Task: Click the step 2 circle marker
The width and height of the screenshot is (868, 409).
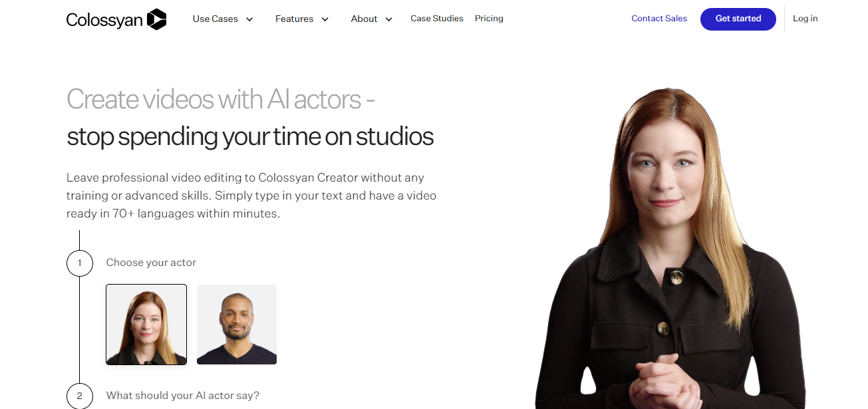Action: 80,396
